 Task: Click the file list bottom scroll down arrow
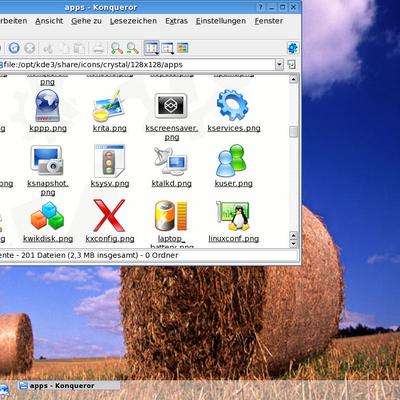tap(293, 244)
